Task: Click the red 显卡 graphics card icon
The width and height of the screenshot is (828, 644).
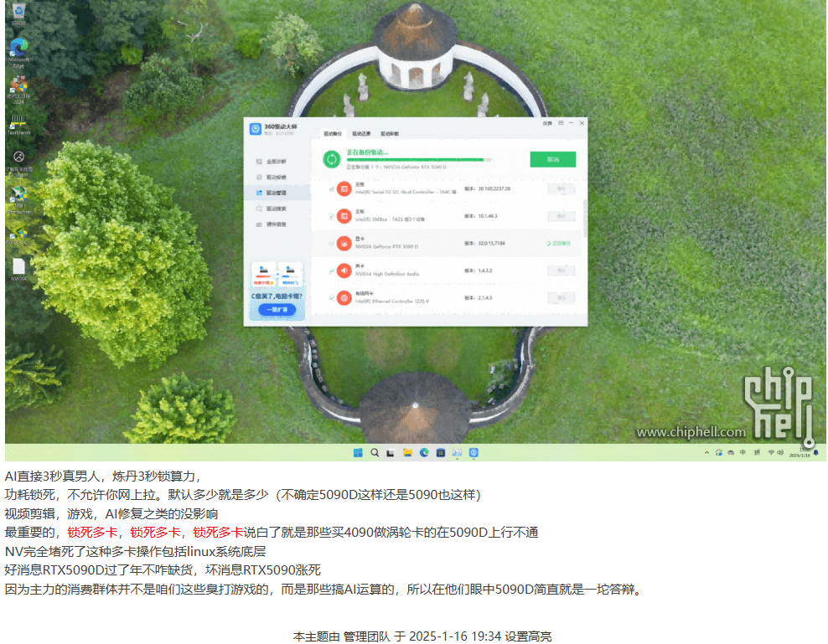Action: [344, 244]
